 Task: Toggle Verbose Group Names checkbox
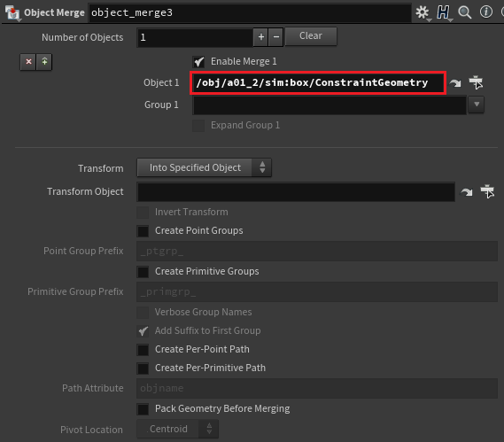point(143,313)
